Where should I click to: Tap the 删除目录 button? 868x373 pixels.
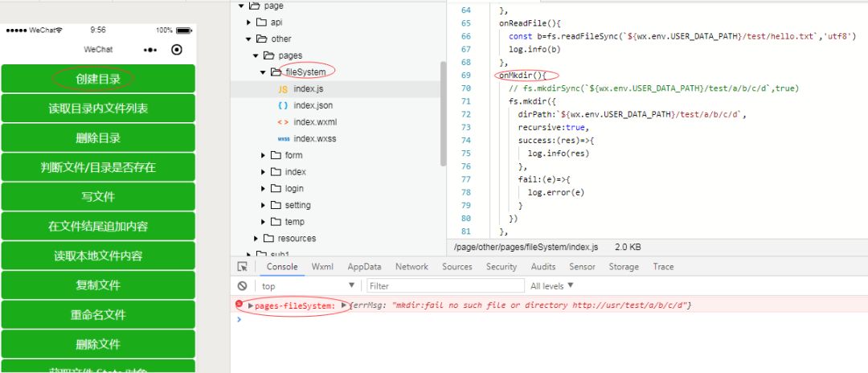98,137
